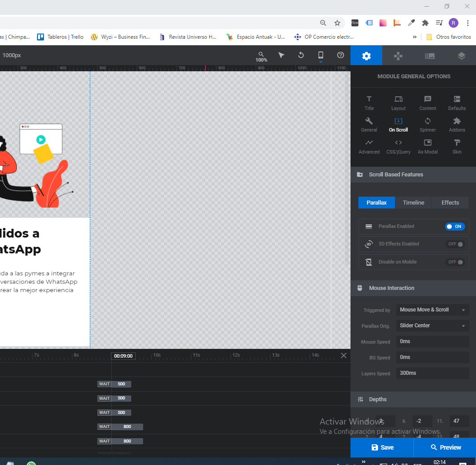Select the first WAIT 800 timeline bar
Image resolution: width=476 pixels, height=465 pixels.
120,427
